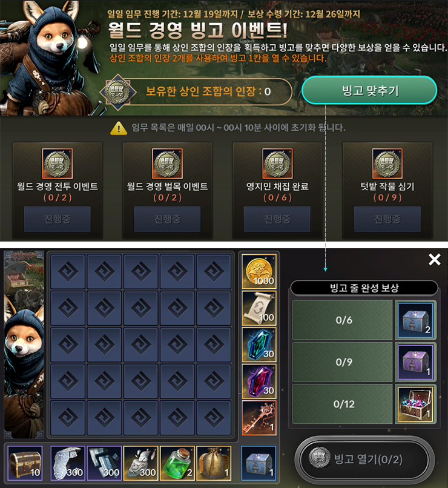448x488 pixels.
Task: Click the 월드 경영 벌목 이벤트 seal icon
Action: pos(167,163)
